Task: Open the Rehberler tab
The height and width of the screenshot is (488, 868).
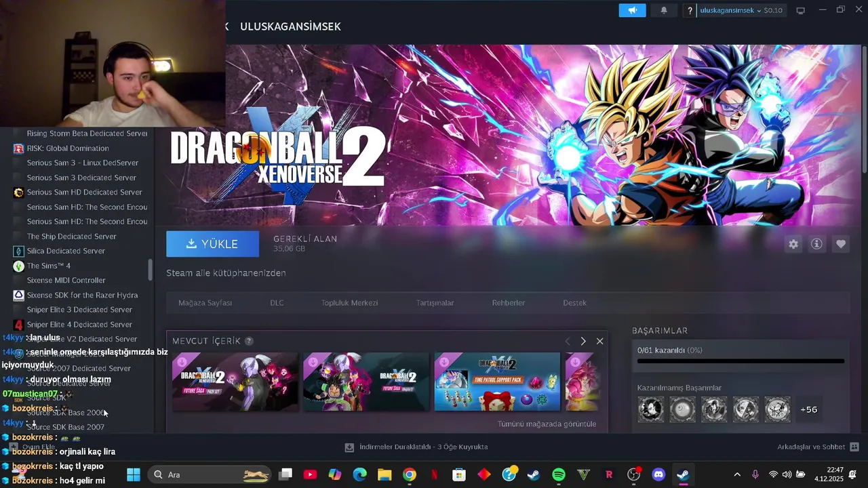Action: (x=508, y=303)
